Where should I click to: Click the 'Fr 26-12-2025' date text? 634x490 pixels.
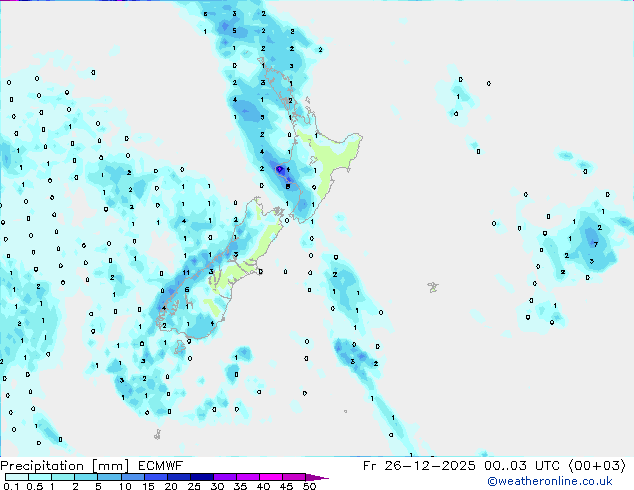pos(419,466)
